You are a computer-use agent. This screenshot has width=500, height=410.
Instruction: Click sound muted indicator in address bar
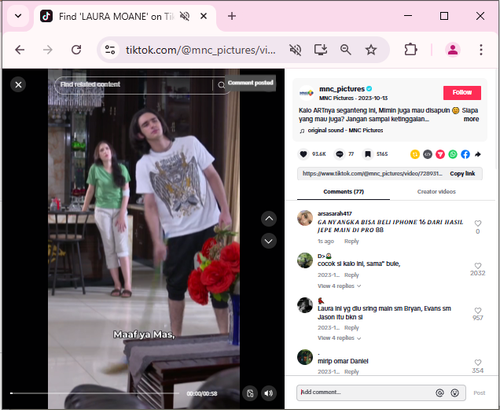click(x=295, y=50)
